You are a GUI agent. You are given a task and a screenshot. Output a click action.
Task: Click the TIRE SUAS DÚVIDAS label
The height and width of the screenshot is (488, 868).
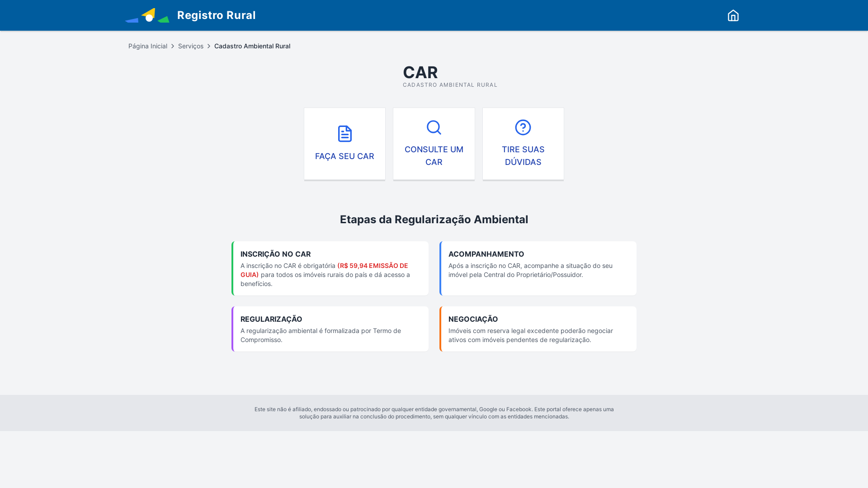[523, 155]
